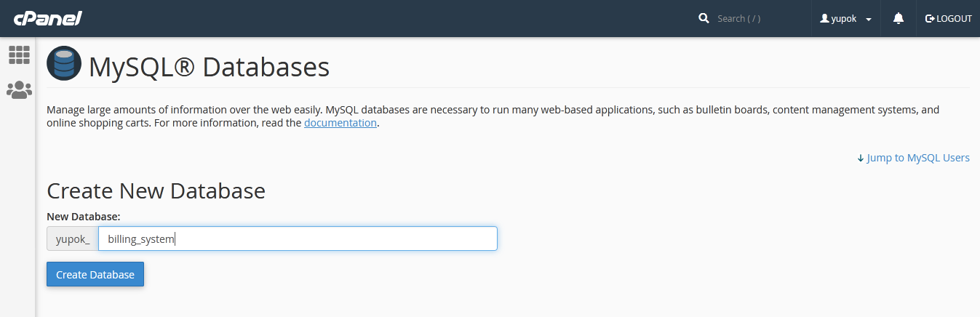Jump to MySQL Users section
Screen dimensions: 980x317
tap(917, 158)
